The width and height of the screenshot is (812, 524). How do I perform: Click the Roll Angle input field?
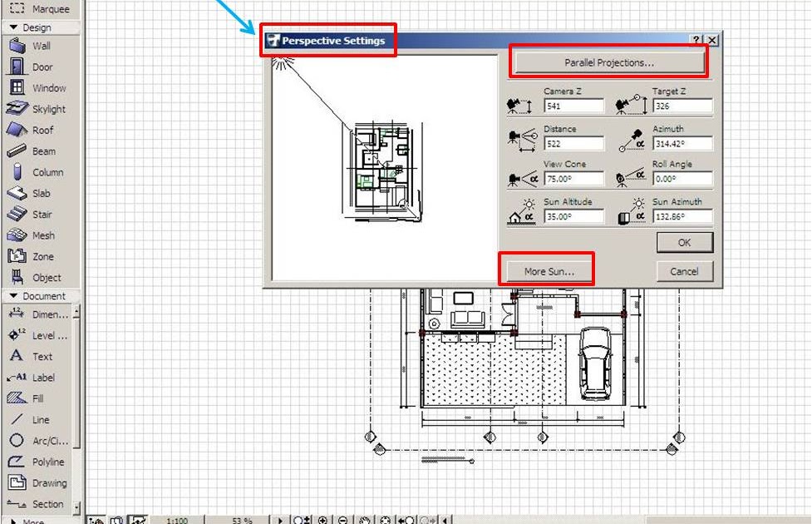click(682, 179)
